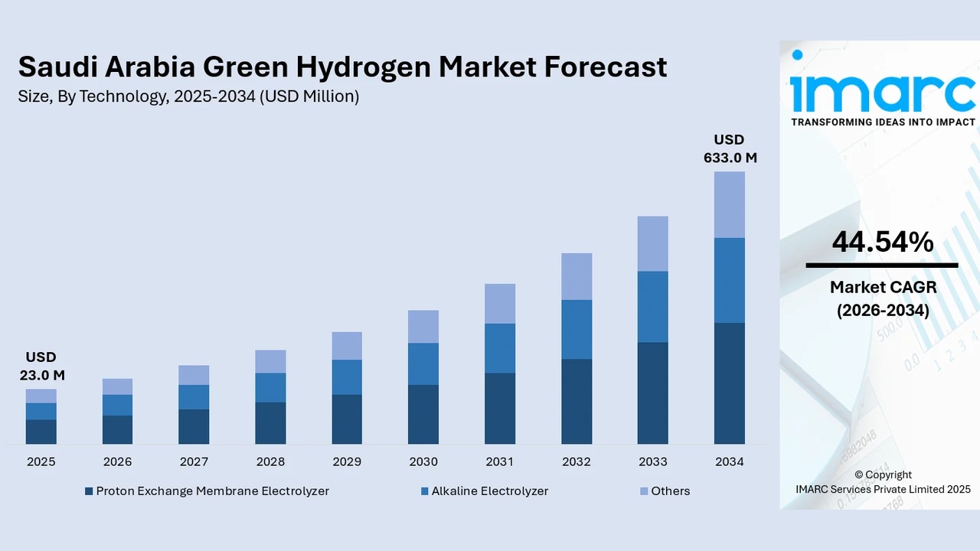The width and height of the screenshot is (980, 551).
Task: Click the Proton Exchange Membrane Electrolyzer legend swatch
Action: tap(89, 491)
